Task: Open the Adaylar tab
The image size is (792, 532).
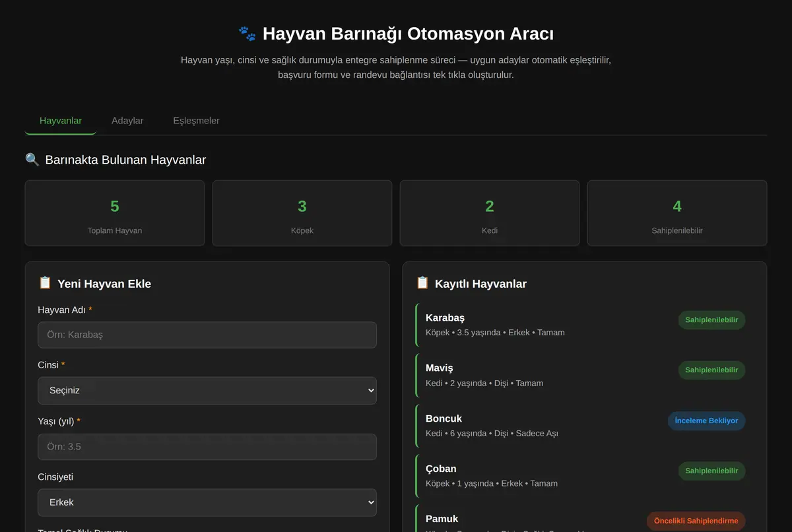Action: tap(127, 121)
